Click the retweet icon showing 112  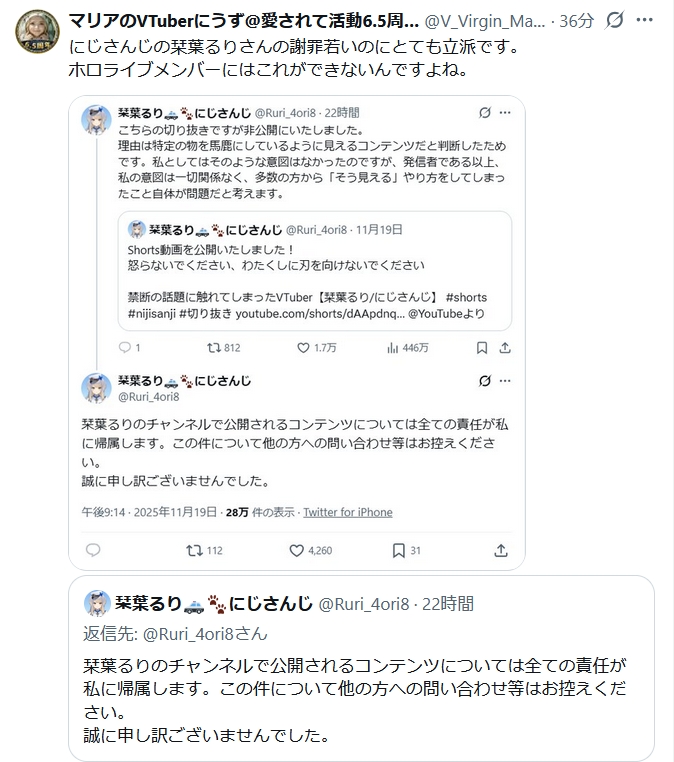195,550
